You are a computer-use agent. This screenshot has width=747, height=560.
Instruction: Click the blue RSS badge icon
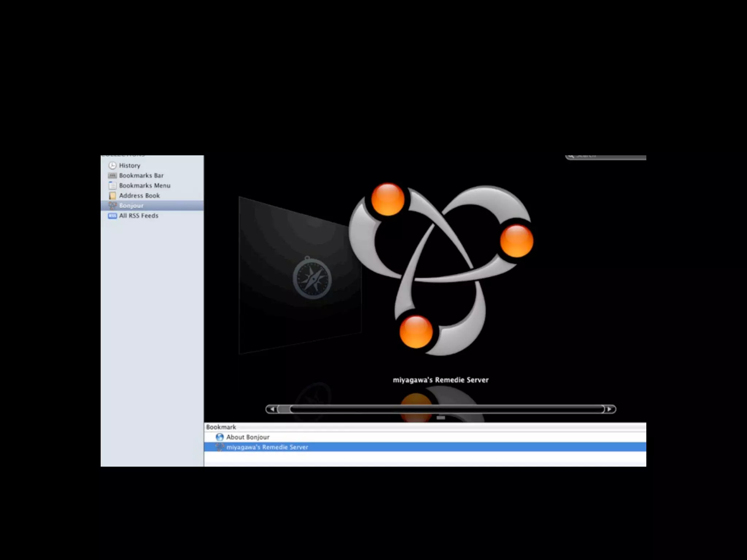[112, 216]
